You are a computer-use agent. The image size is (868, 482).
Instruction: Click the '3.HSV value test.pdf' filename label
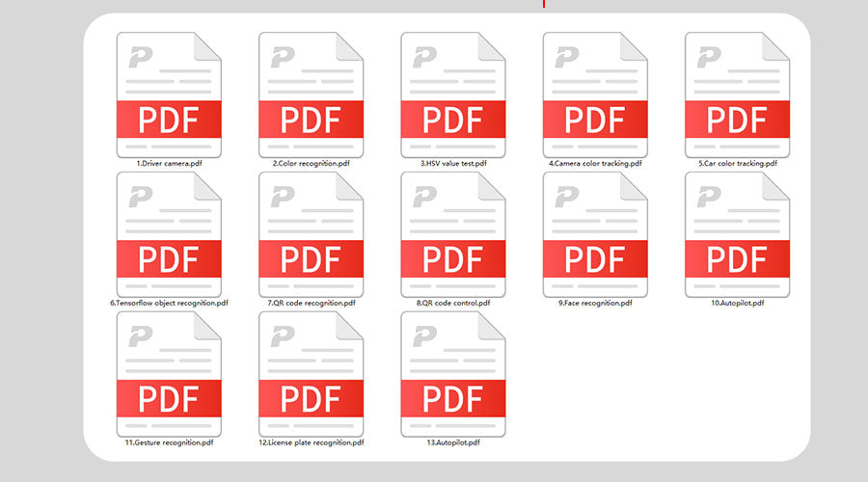coord(453,164)
